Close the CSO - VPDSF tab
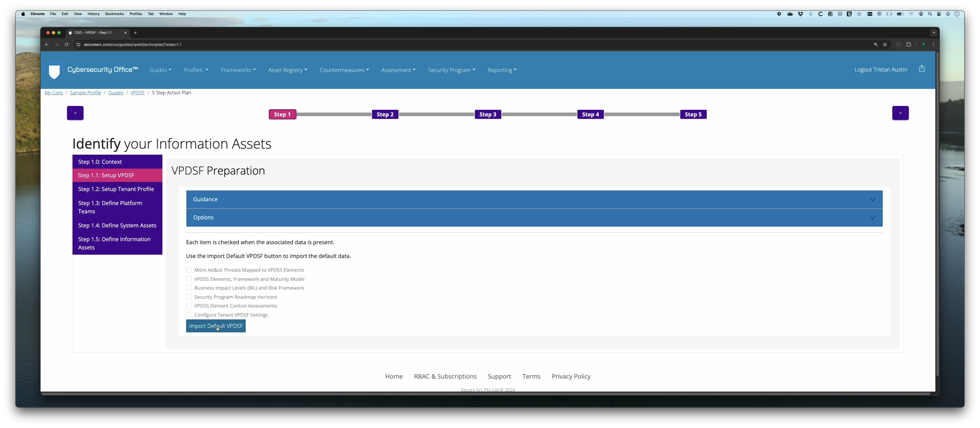 coord(125,33)
